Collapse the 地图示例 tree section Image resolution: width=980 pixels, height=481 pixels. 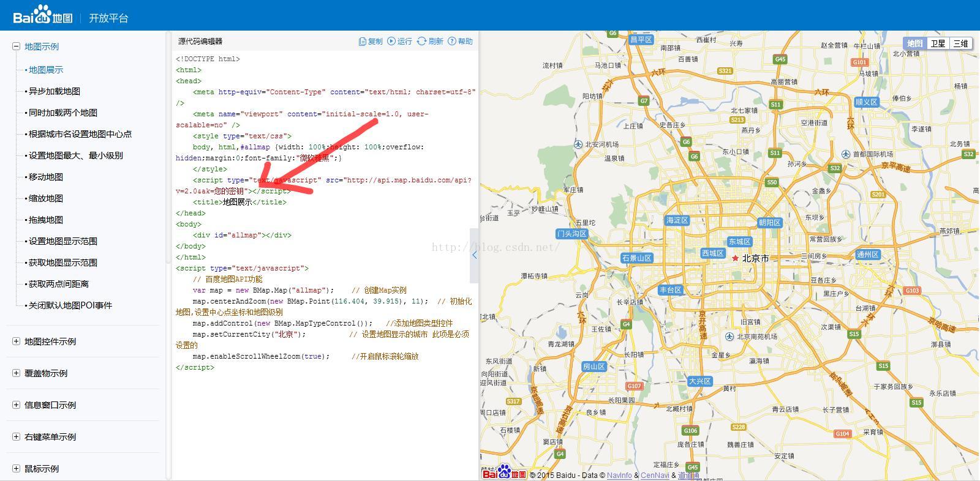pos(16,47)
